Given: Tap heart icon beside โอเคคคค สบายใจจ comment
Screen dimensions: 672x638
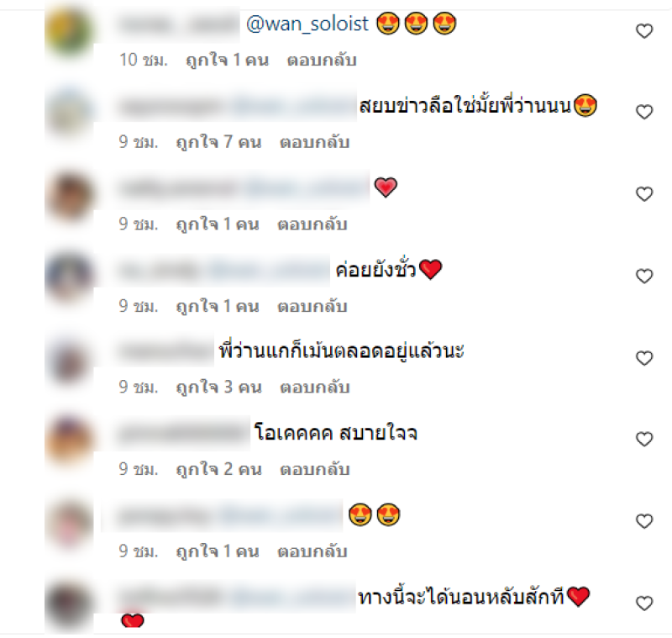Looking at the screenshot, I should coord(643,439).
